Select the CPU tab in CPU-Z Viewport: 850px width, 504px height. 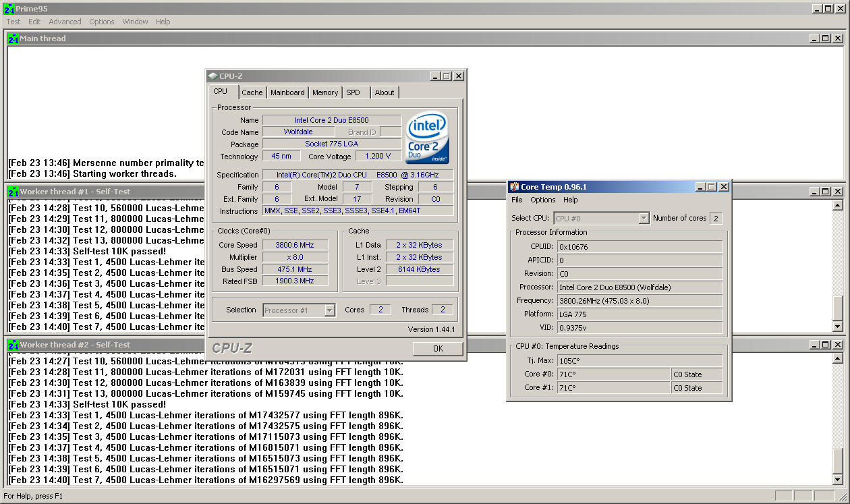coord(221,91)
